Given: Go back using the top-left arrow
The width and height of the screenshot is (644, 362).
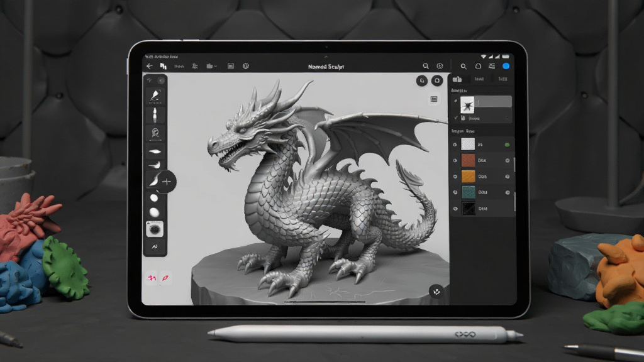Looking at the screenshot, I should click(x=150, y=66).
